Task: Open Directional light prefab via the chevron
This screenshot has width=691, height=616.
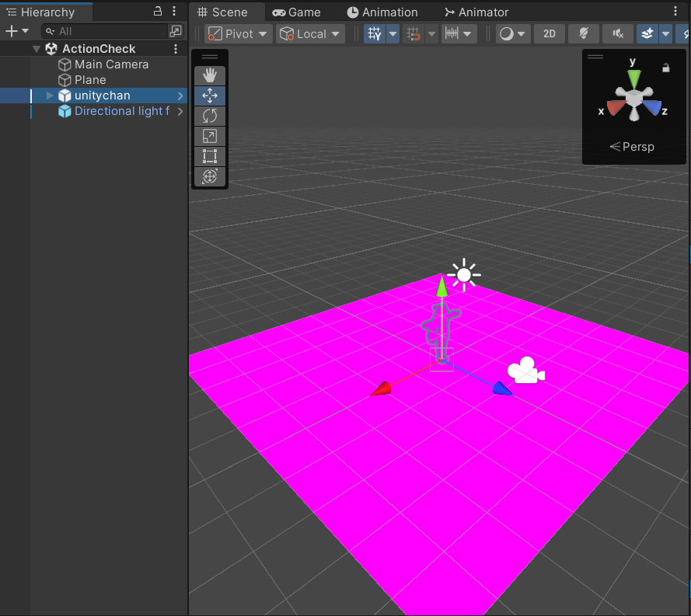Action: point(180,111)
